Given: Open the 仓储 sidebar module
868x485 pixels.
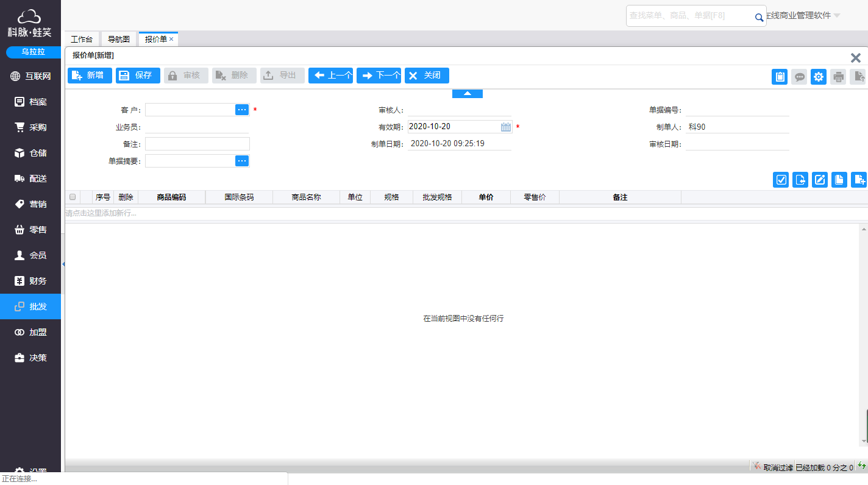Looking at the screenshot, I should tap(30, 153).
